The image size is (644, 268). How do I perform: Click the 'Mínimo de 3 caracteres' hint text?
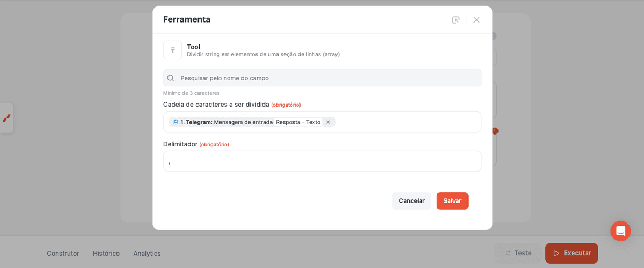[x=191, y=93]
